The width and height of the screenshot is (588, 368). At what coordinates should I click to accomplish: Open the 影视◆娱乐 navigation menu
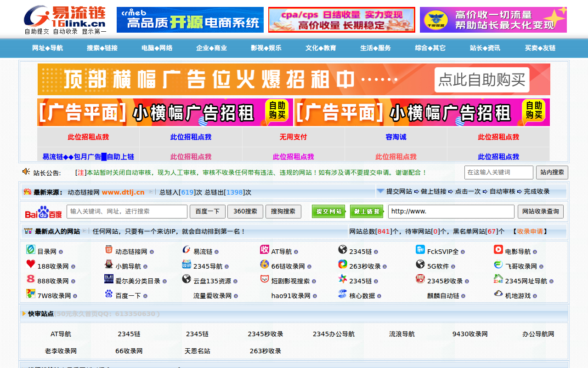(x=266, y=48)
